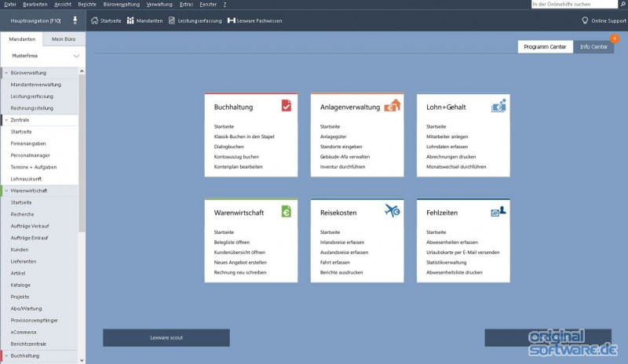Viewport: 628px width, 364px height.
Task: Click the Leistungserfassung toolbar icon
Action: (x=172, y=20)
